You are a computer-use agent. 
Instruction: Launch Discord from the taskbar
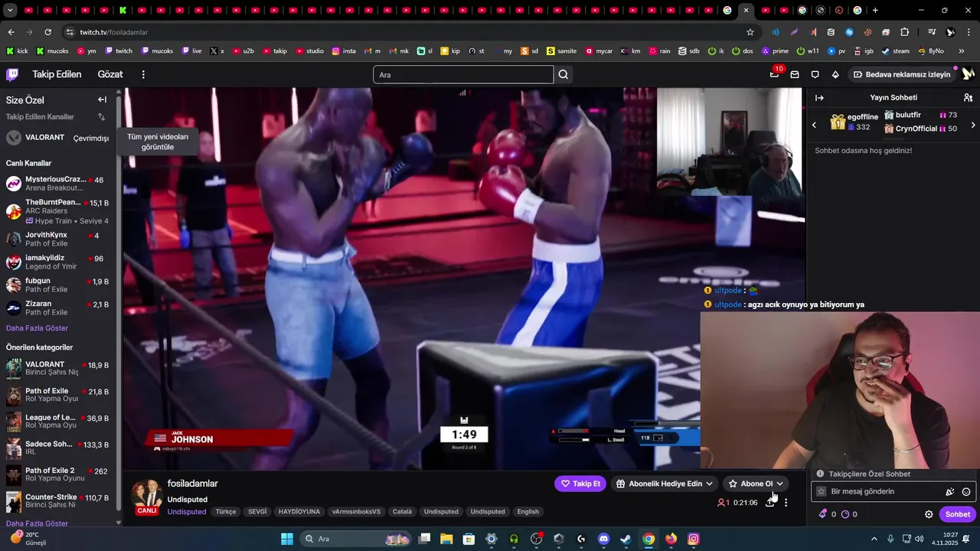pyautogui.click(x=603, y=539)
